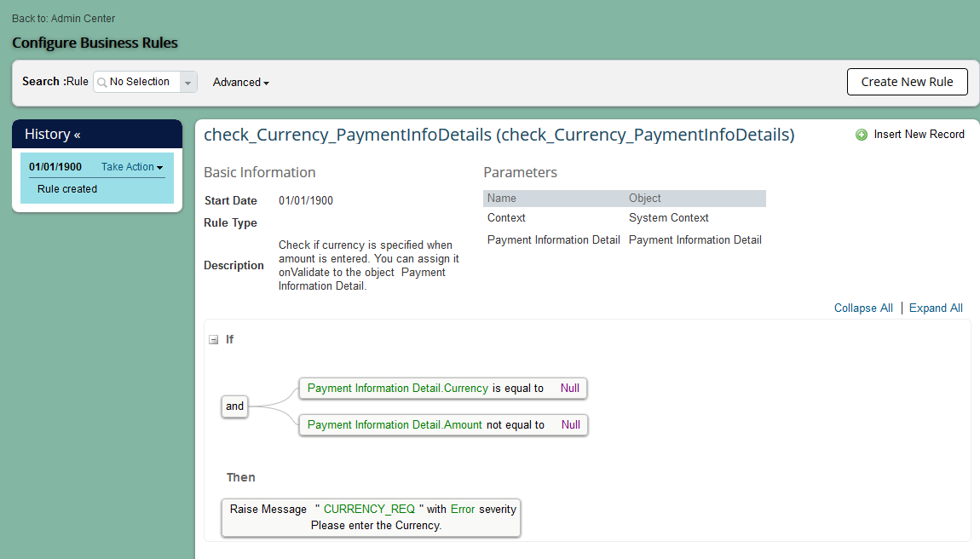Click the Name column header in Parameters
The image size is (980, 559).
pyautogui.click(x=502, y=199)
